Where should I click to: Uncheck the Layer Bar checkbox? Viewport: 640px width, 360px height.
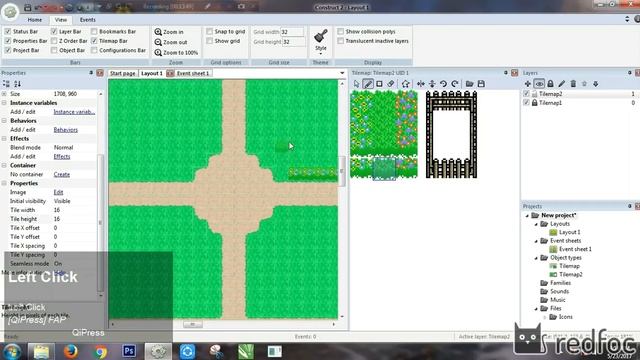(x=54, y=31)
